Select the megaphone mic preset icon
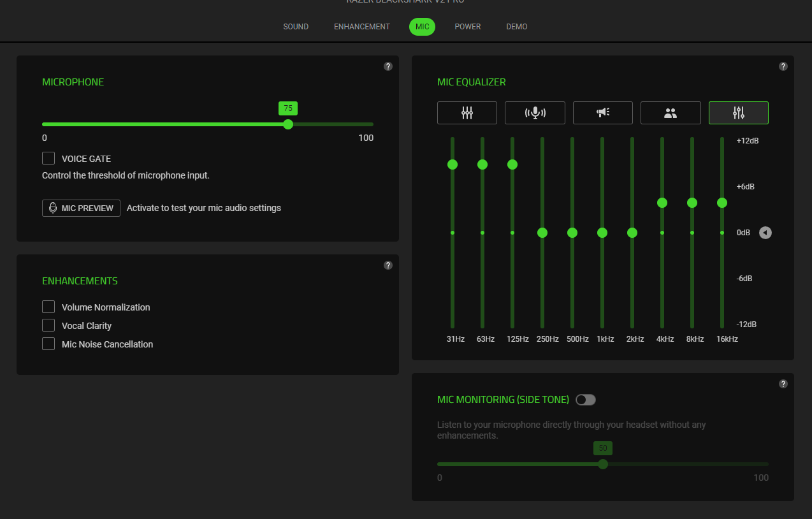Screen dimensions: 812x519 click(603, 113)
